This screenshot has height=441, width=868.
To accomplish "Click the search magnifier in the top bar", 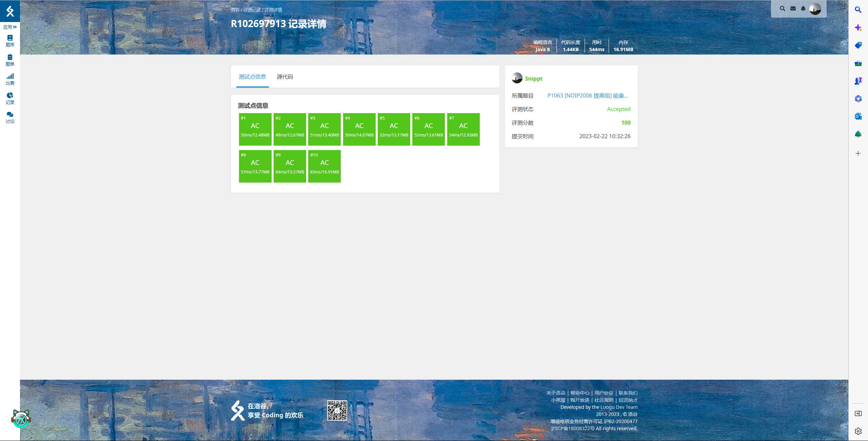I will click(782, 9).
